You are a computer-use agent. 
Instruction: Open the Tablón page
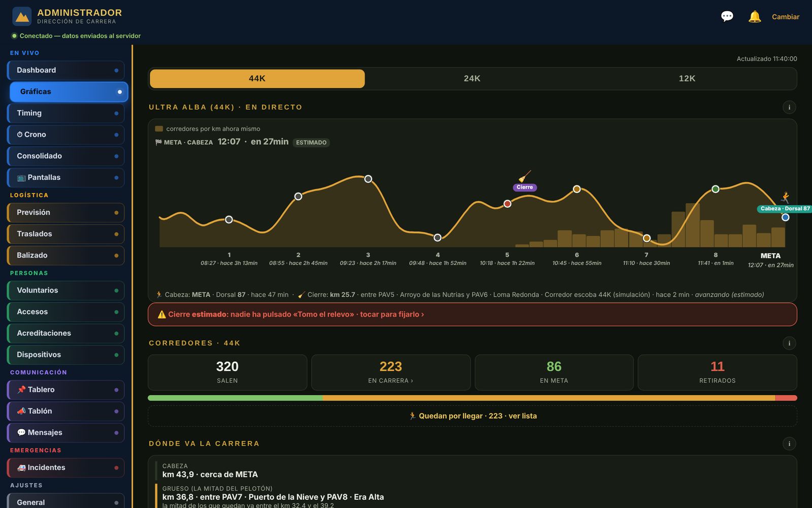pyautogui.click(x=66, y=411)
